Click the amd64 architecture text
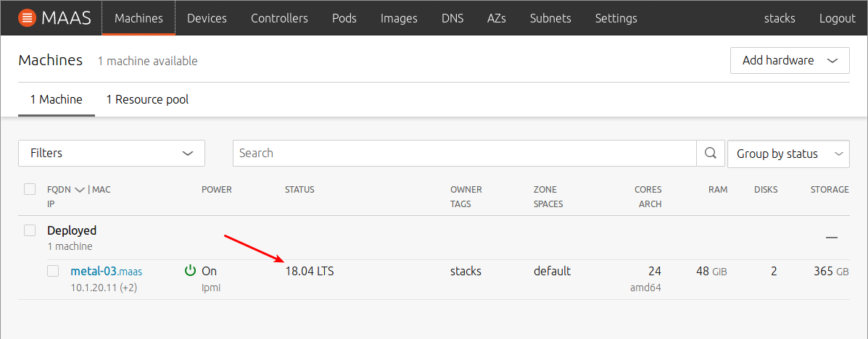This screenshot has width=868, height=339. 647,288
